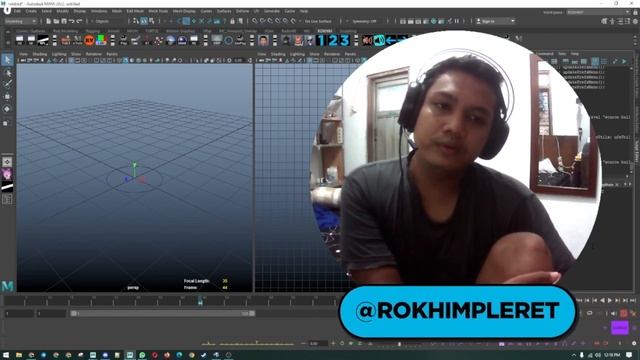Click the open scene folder icon

pos(56,21)
